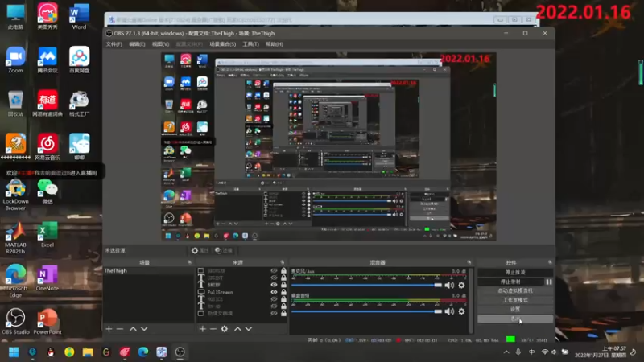Move source up in Sources panel
644x362 pixels.
[x=237, y=329]
